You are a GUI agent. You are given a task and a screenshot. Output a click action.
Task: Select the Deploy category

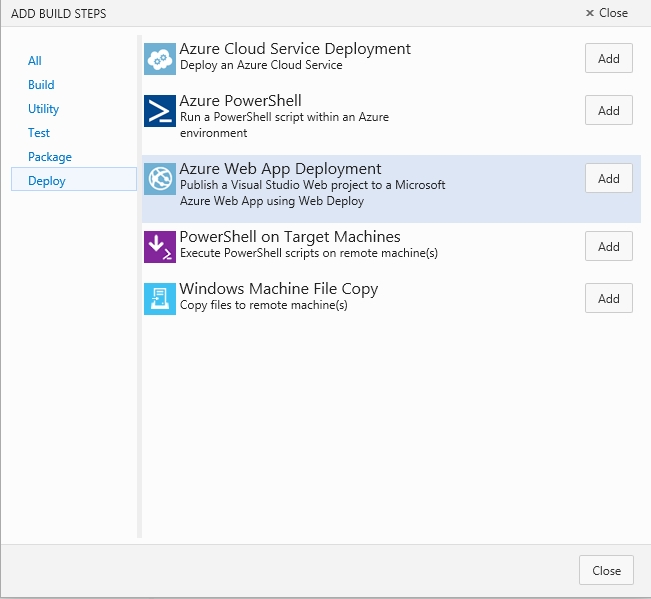click(x=74, y=179)
